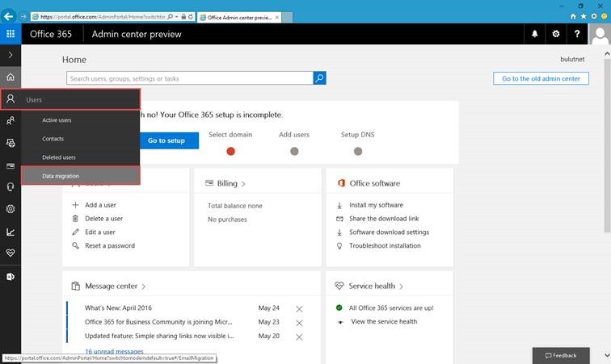
Task: Click View the service health link
Action: pos(384,321)
